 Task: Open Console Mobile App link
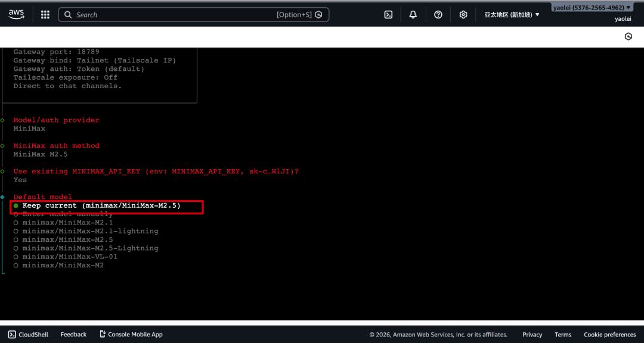click(x=131, y=335)
